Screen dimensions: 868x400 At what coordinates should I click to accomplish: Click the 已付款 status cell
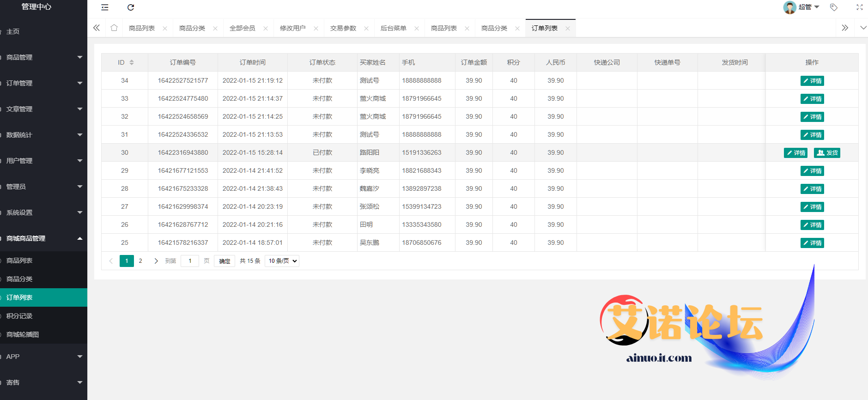(x=322, y=152)
